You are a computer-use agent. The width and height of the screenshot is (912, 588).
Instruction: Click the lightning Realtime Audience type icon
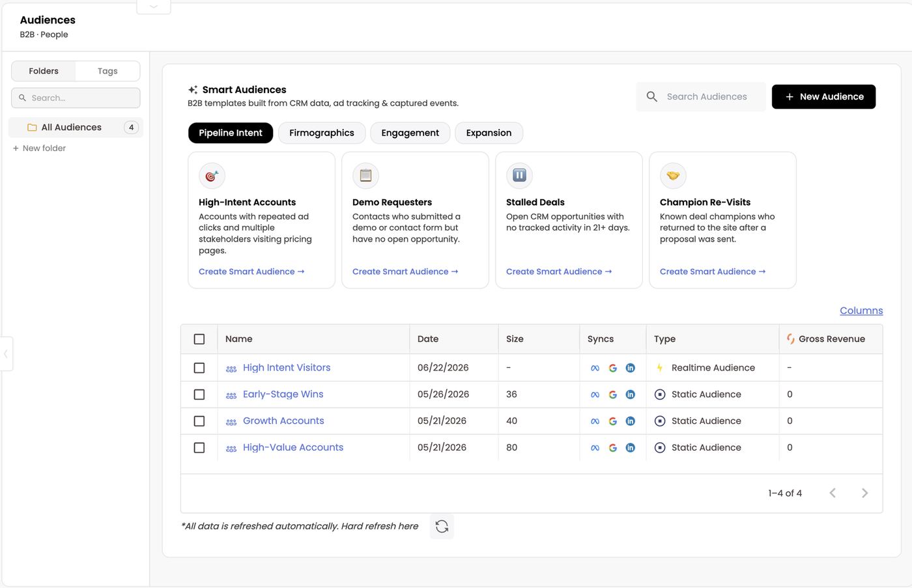coord(660,368)
